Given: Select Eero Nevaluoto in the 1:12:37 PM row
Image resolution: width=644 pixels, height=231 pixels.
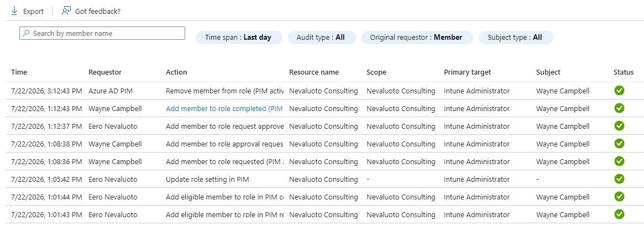Looking at the screenshot, I should tap(113, 127).
